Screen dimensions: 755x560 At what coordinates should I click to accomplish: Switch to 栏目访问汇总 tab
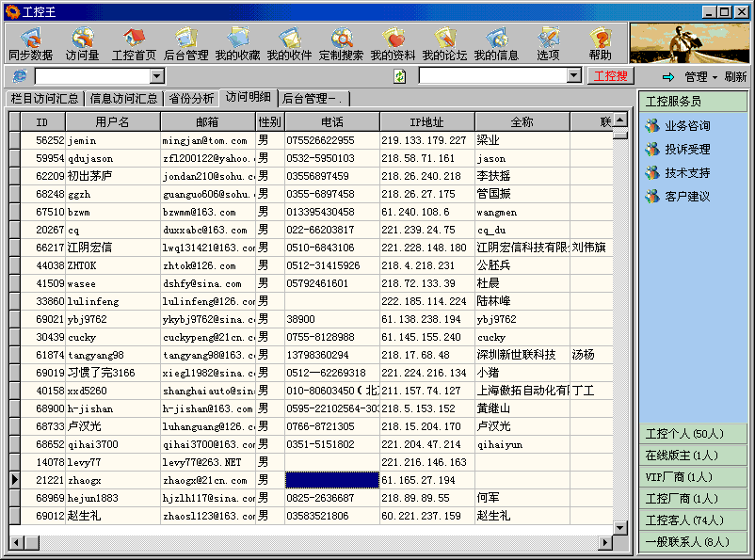pyautogui.click(x=44, y=98)
